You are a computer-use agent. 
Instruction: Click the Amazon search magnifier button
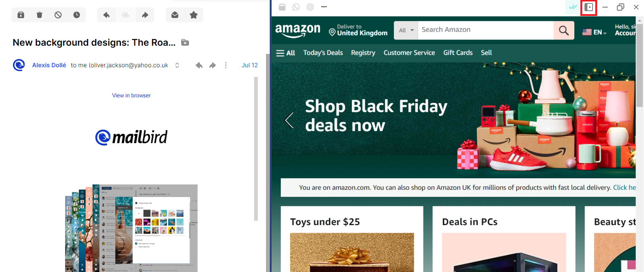(564, 30)
